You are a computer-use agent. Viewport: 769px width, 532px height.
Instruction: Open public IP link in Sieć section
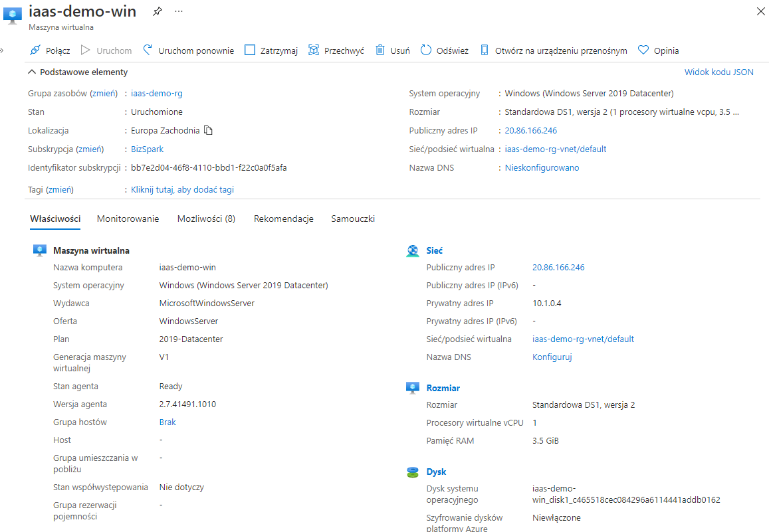click(558, 268)
